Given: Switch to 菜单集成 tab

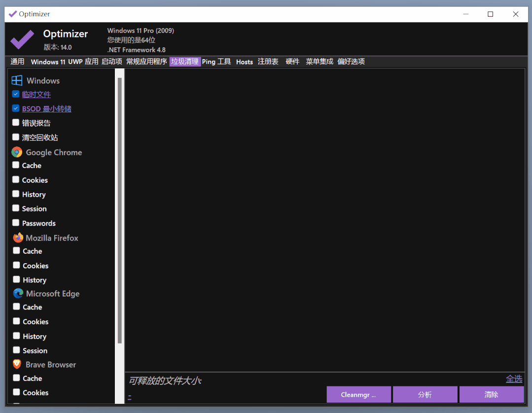Looking at the screenshot, I should (x=319, y=62).
